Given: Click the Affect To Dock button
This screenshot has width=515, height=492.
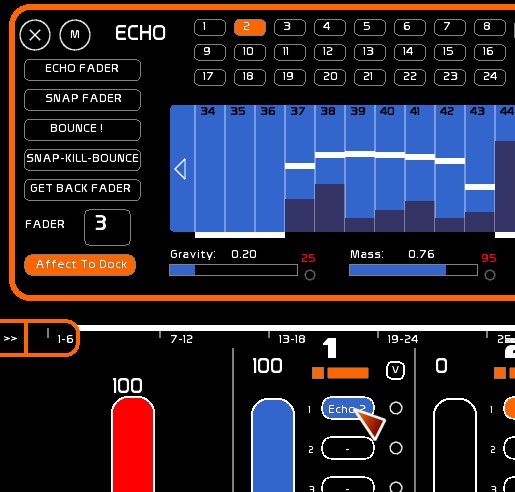Looking at the screenshot, I should click(80, 265).
